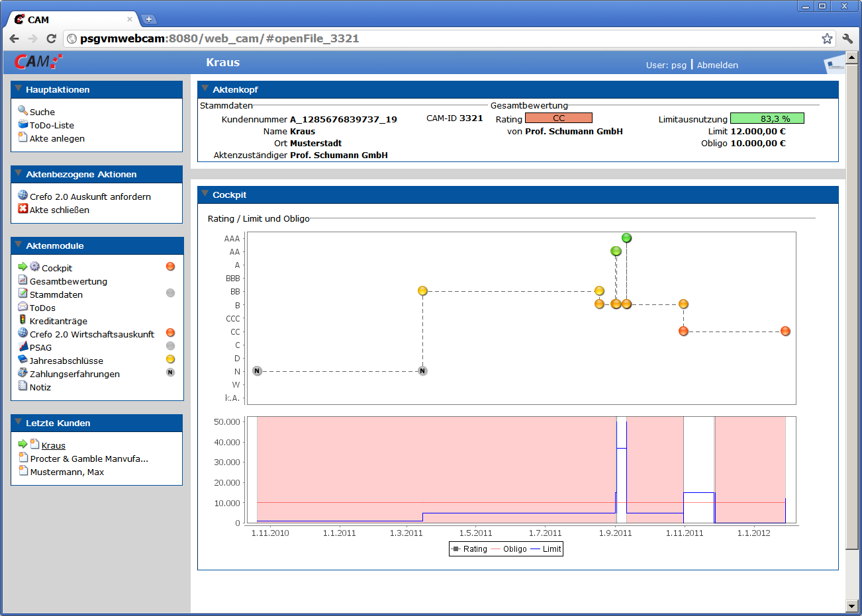Collapse the Letzte Kunden panel
862x616 pixels.
pos(18,421)
